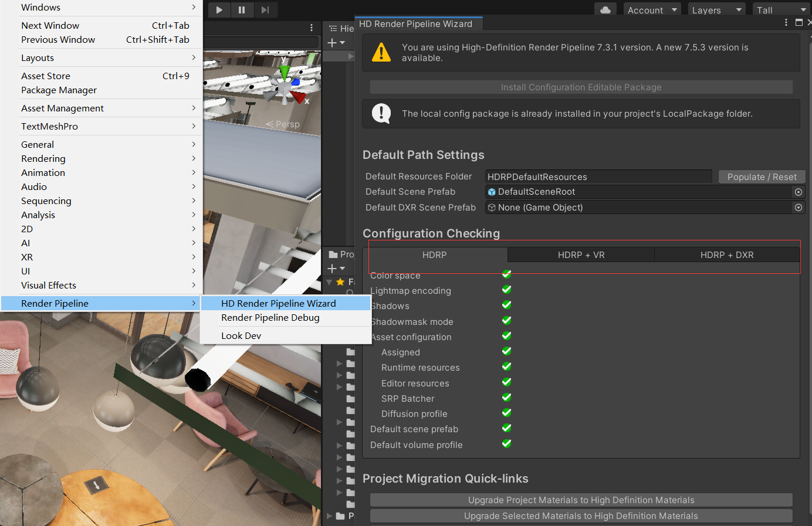
Task: Click Upgrade Project Materials to High Definition button
Action: (x=581, y=500)
